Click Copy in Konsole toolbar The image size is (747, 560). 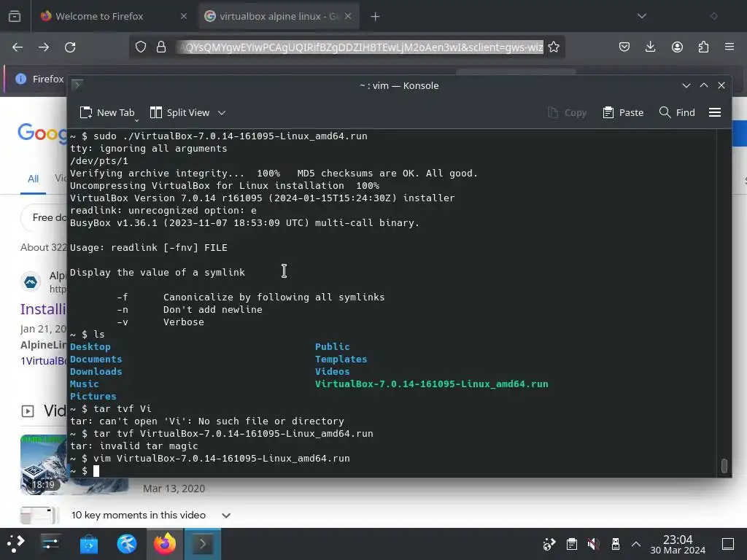tap(567, 113)
